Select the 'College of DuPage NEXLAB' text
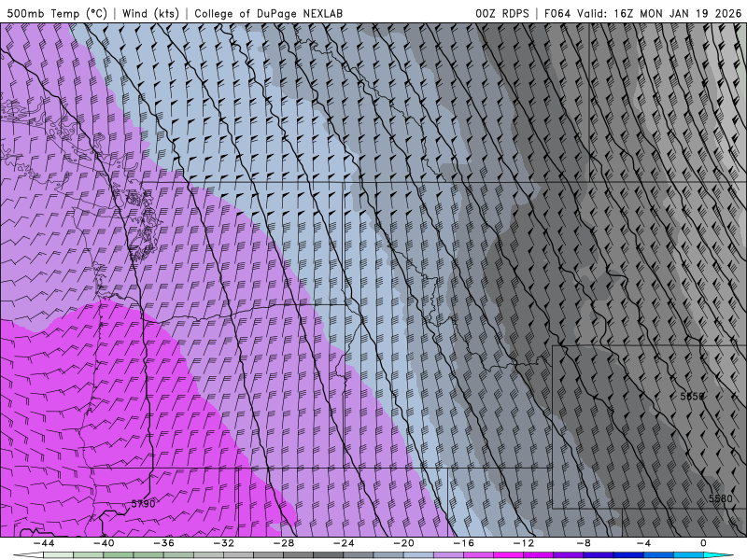Image resolution: width=747 pixels, height=560 pixels. tap(268, 13)
